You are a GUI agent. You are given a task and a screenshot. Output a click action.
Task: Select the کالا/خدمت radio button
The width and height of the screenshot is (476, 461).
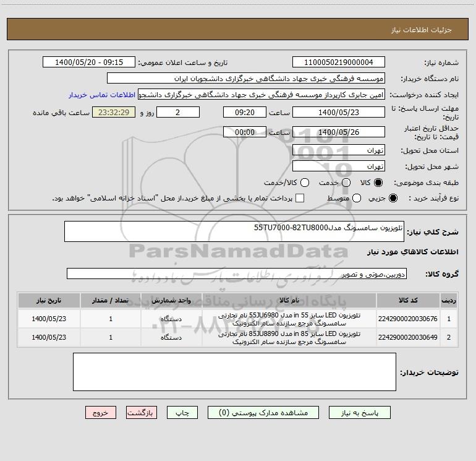coord(305,183)
